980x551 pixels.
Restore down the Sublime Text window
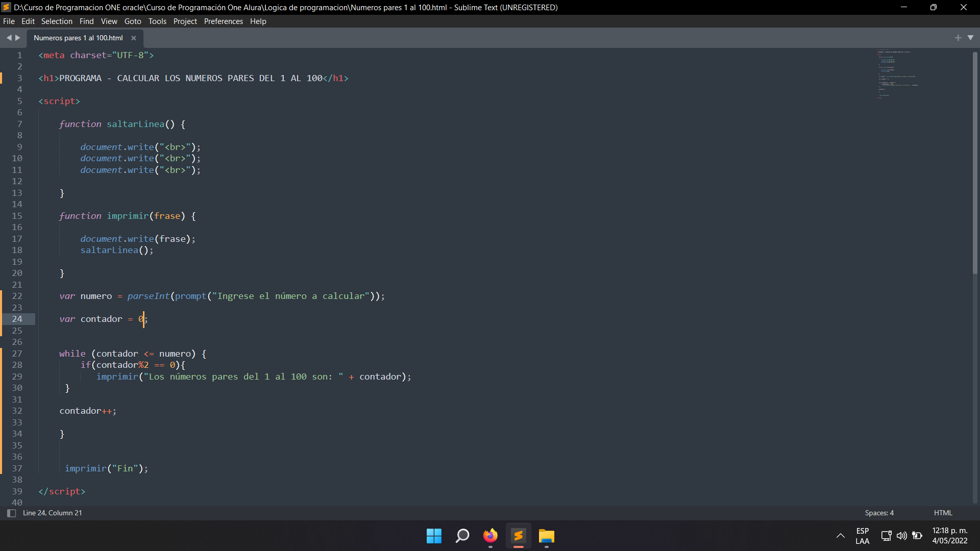tap(933, 7)
